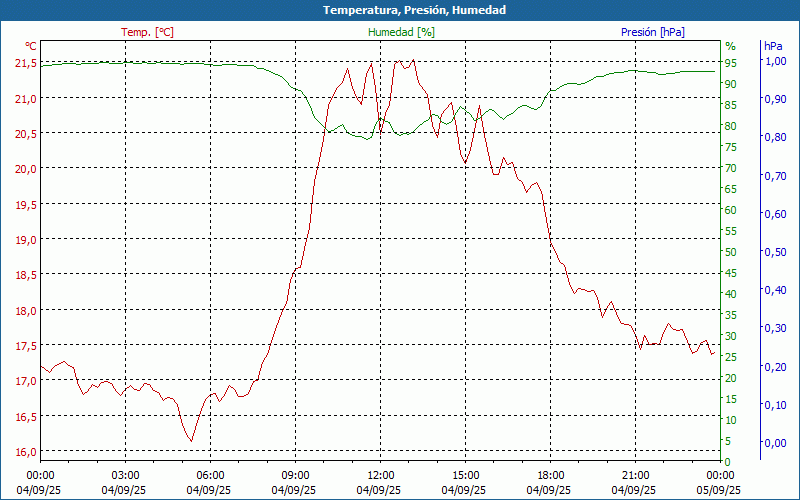Click the 21,5 tick on temperature axis
Image resolution: width=800 pixels, height=500 pixels.
coord(27,63)
